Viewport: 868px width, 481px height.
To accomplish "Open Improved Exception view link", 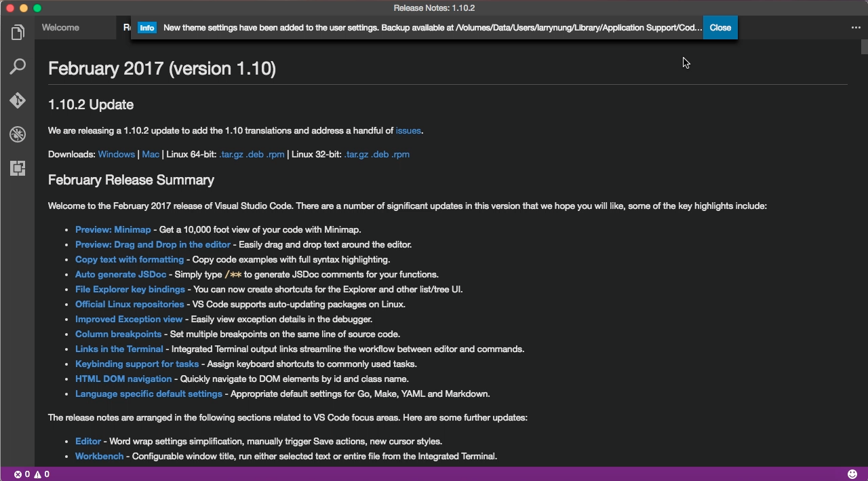I will coord(129,319).
